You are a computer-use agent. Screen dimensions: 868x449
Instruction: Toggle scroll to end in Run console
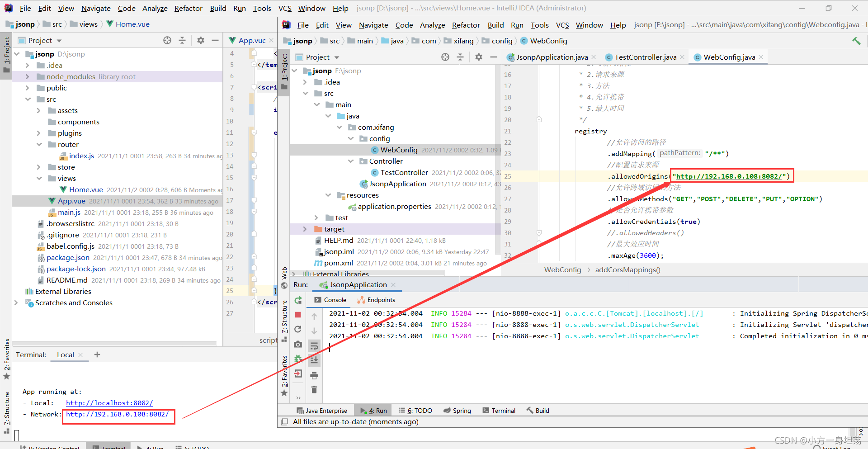(314, 360)
